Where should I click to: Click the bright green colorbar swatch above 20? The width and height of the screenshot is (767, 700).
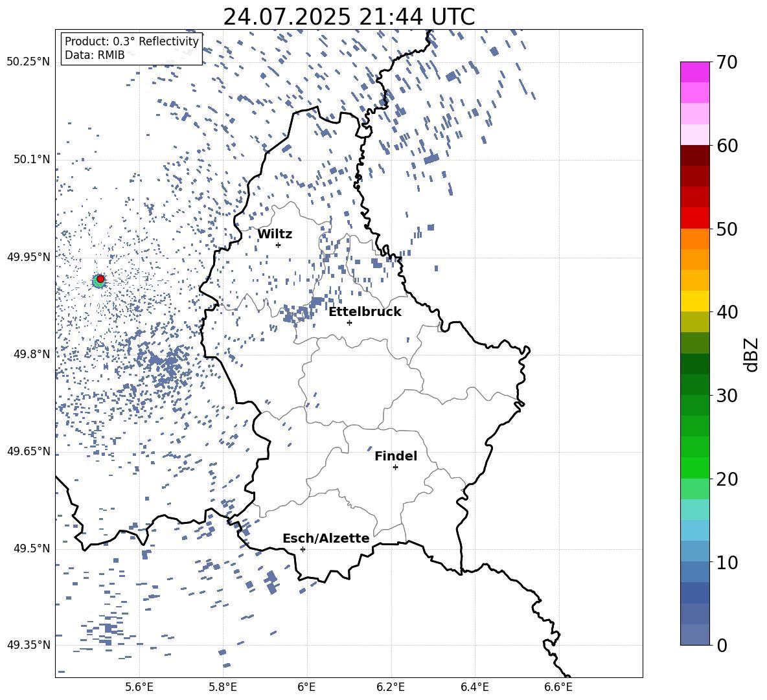click(694, 468)
